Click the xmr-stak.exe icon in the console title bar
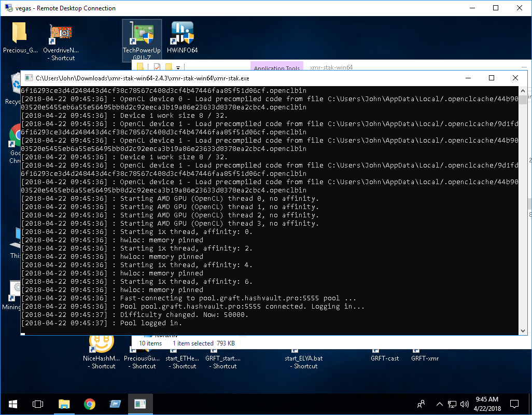532x415 pixels. tap(29, 77)
